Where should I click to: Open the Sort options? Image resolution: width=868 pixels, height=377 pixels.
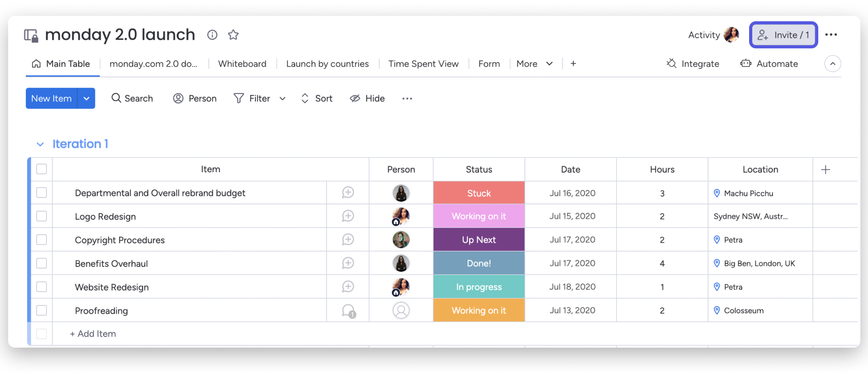click(317, 99)
